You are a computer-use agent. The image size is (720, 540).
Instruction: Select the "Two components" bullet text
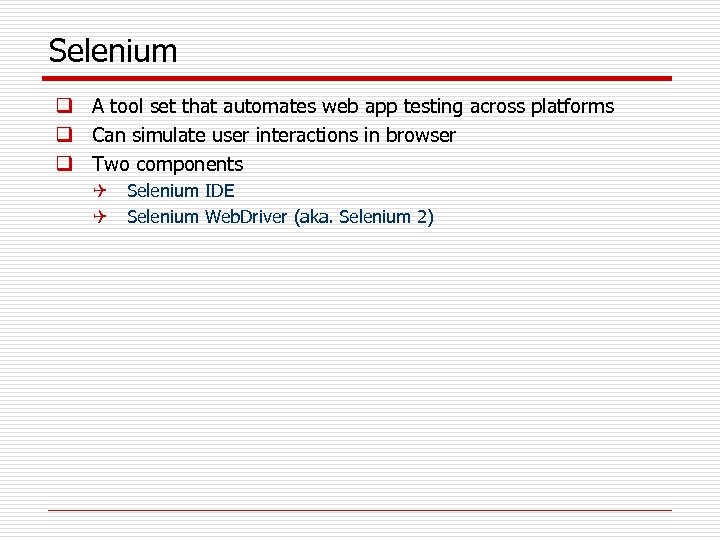click(x=168, y=164)
